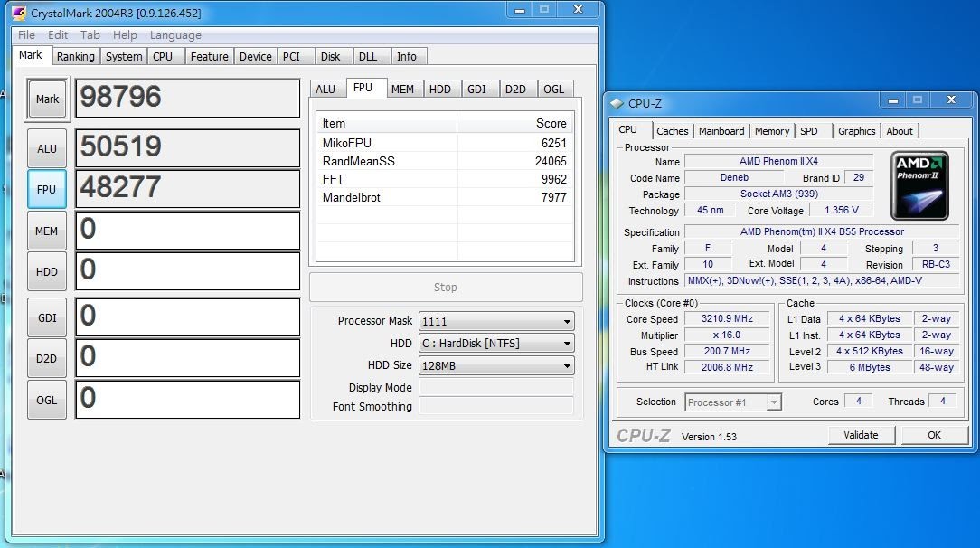The image size is (980, 548).
Task: Show OGL results tab in score panel
Action: pyautogui.click(x=554, y=89)
